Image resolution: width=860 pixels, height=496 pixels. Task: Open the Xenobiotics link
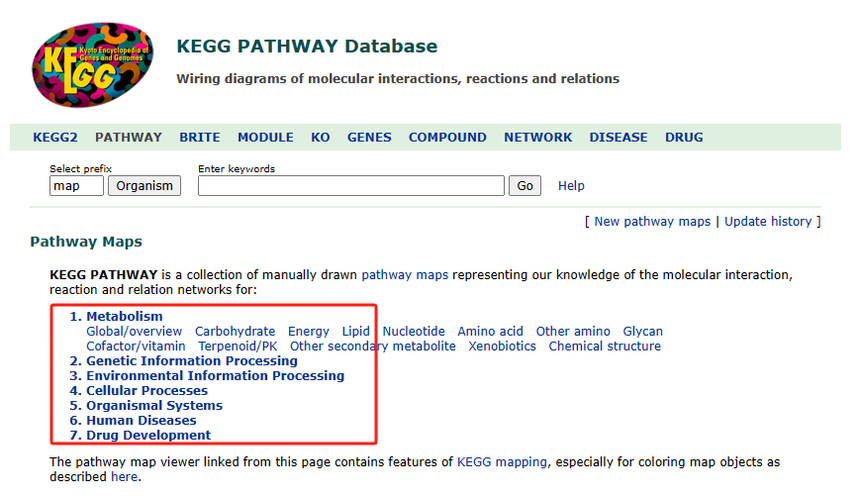[502, 346]
